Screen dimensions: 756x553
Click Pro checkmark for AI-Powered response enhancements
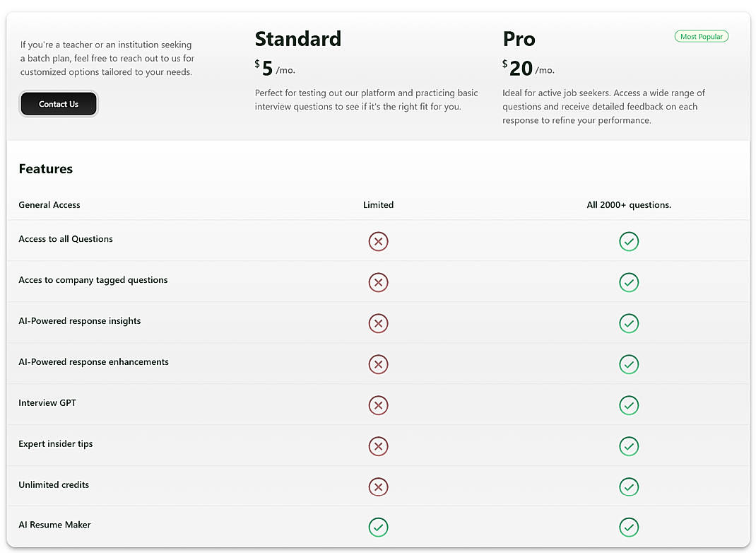click(628, 364)
